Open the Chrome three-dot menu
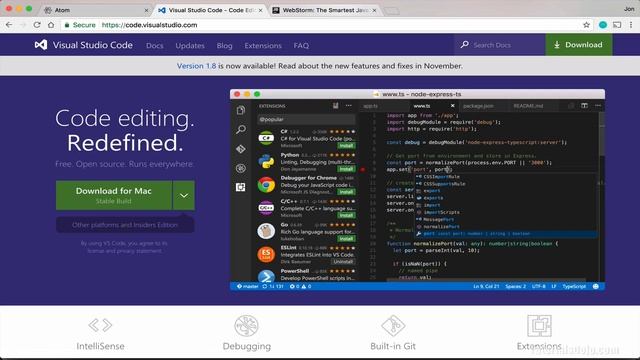The height and width of the screenshot is (360, 640). [x=631, y=25]
